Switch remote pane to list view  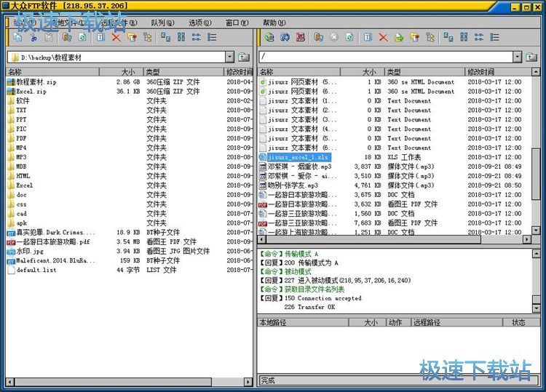479,37
